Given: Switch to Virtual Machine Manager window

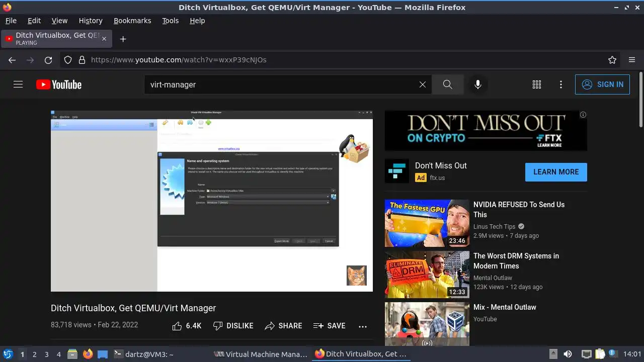Looking at the screenshot, I should click(261, 354).
